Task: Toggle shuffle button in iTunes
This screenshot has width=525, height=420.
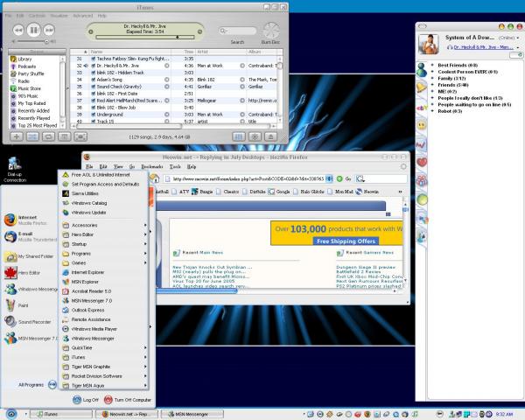Action: click(x=32, y=136)
